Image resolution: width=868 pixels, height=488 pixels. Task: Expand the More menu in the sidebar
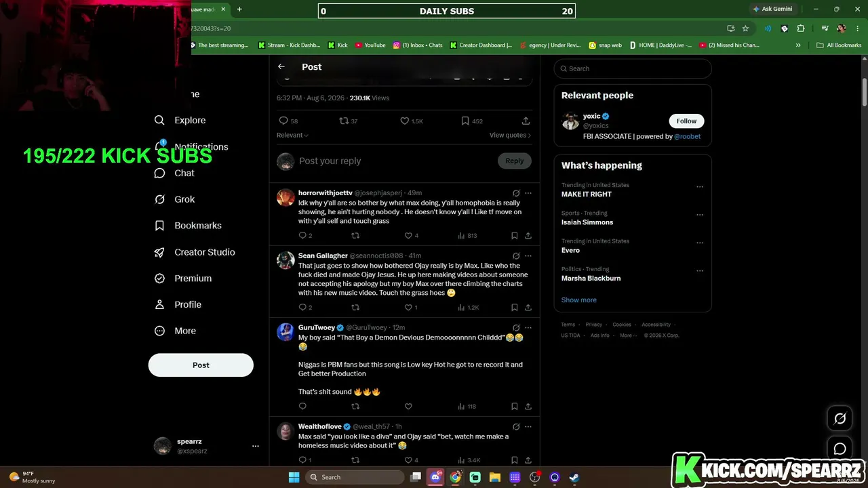[175, 331]
